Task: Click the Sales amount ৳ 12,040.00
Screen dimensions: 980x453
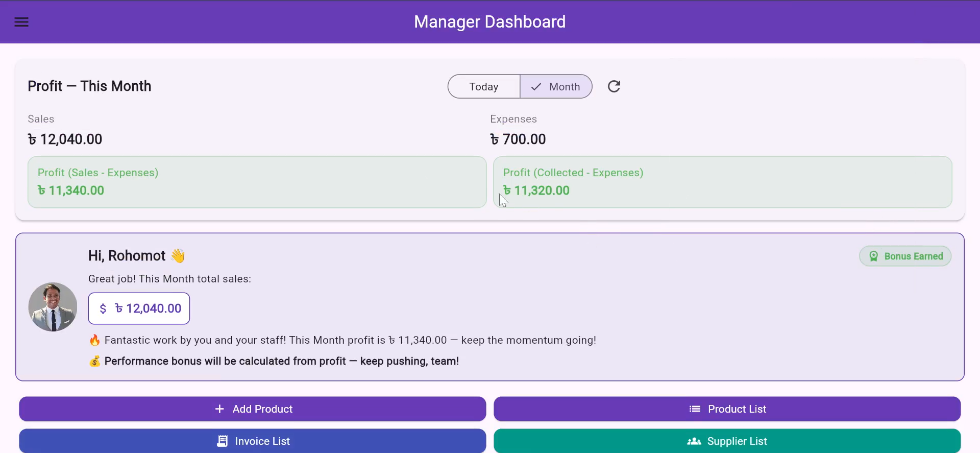Action: click(65, 139)
